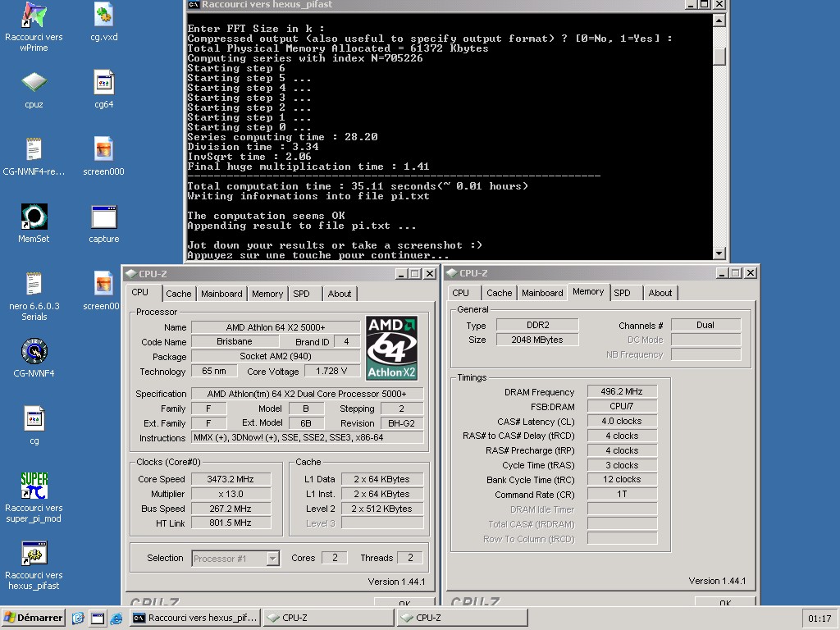Open Mainboard tab in right CPU-Z
The height and width of the screenshot is (630, 840).
tap(542, 293)
